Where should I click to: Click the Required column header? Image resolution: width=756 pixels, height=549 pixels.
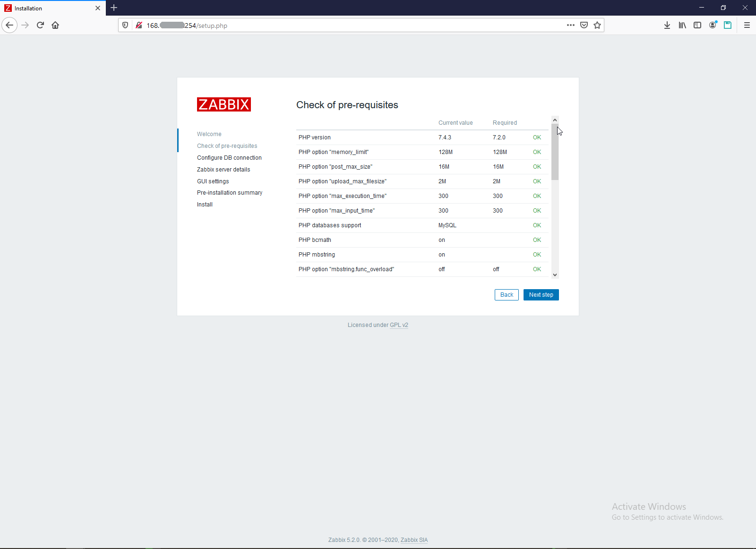[505, 123]
